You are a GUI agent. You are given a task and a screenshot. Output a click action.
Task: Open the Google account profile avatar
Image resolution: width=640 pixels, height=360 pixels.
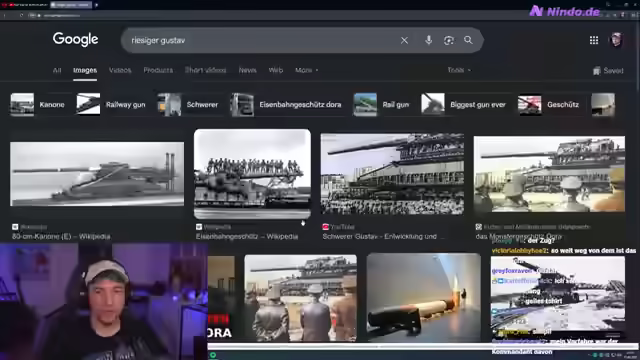tap(616, 40)
